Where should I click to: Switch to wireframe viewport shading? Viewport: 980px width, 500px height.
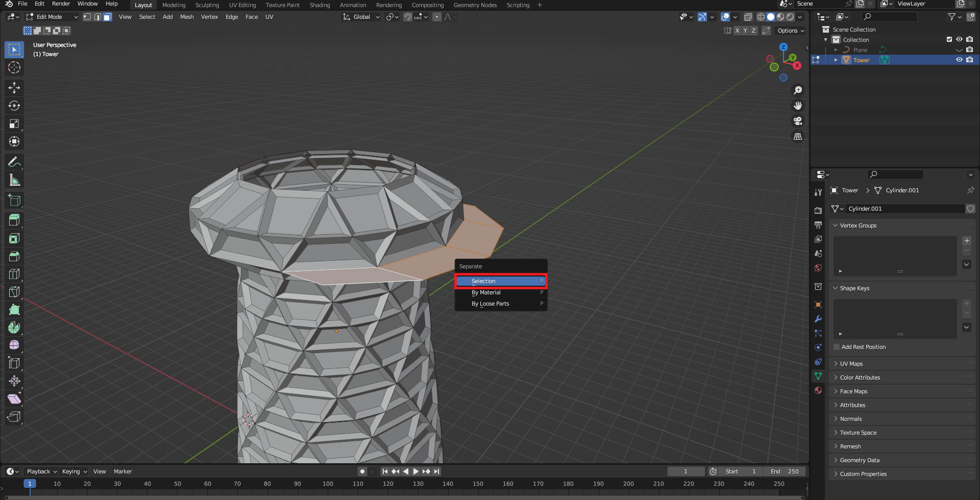tap(761, 17)
